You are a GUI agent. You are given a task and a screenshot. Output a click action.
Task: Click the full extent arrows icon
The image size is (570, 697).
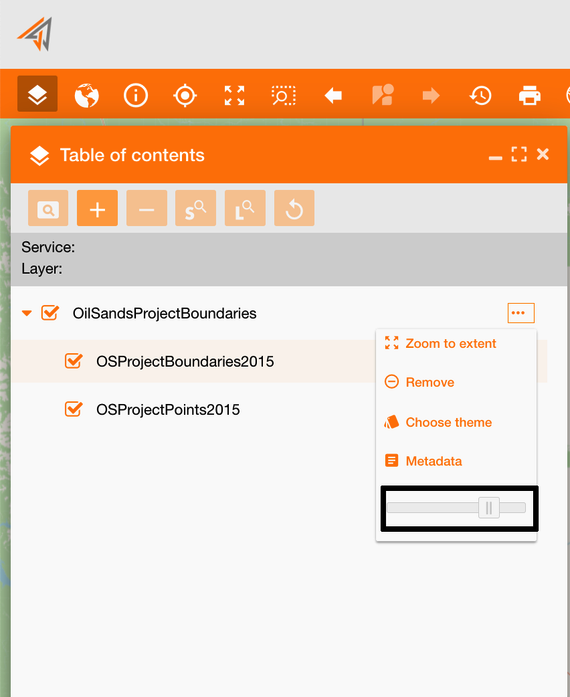pyautogui.click(x=234, y=95)
